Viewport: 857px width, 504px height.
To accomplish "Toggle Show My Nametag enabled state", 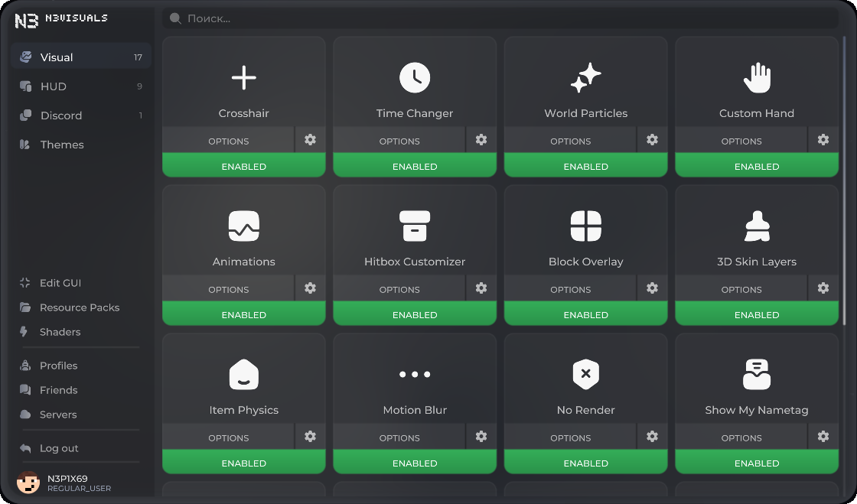I will pyautogui.click(x=757, y=463).
